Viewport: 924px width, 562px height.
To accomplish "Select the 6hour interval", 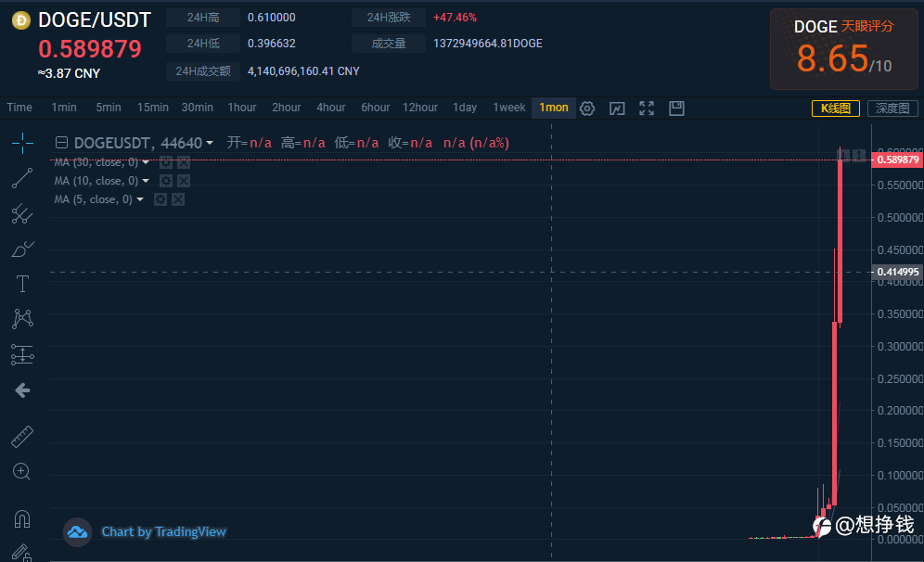I will tap(376, 108).
